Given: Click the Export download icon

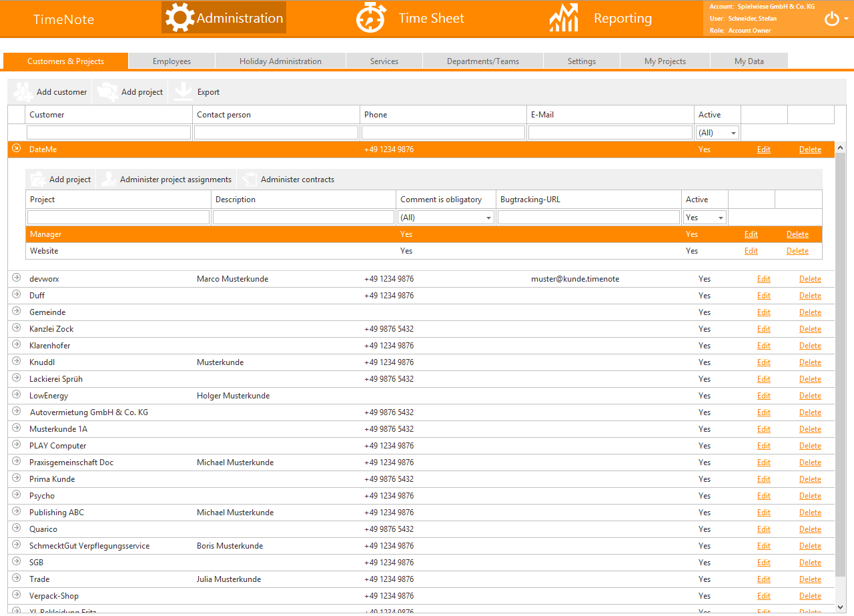Looking at the screenshot, I should pos(183,92).
